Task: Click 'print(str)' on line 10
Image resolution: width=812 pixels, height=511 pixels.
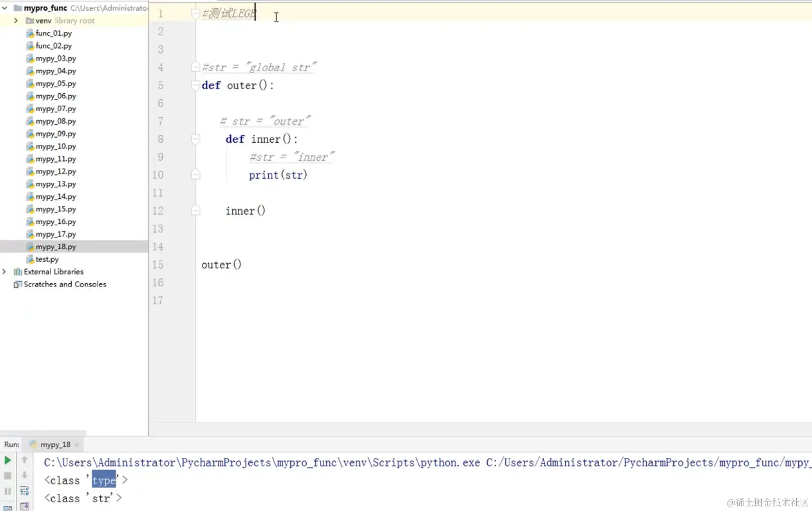Action: (278, 175)
